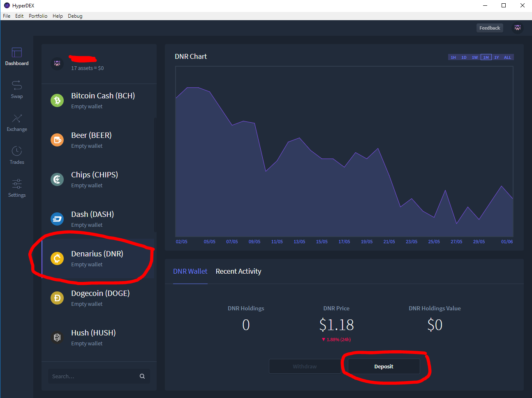Set the chart range to 1W
Screen dimensions: 532x398
(x=475, y=57)
